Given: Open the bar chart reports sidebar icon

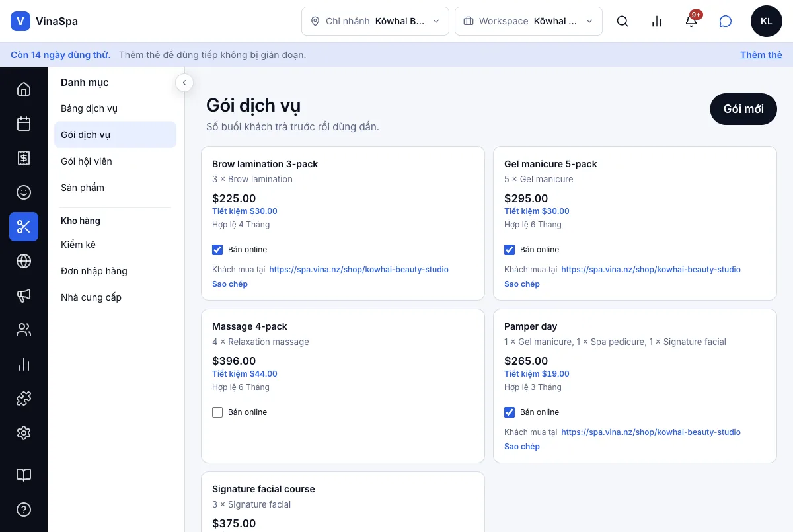Looking at the screenshot, I should coord(24,364).
